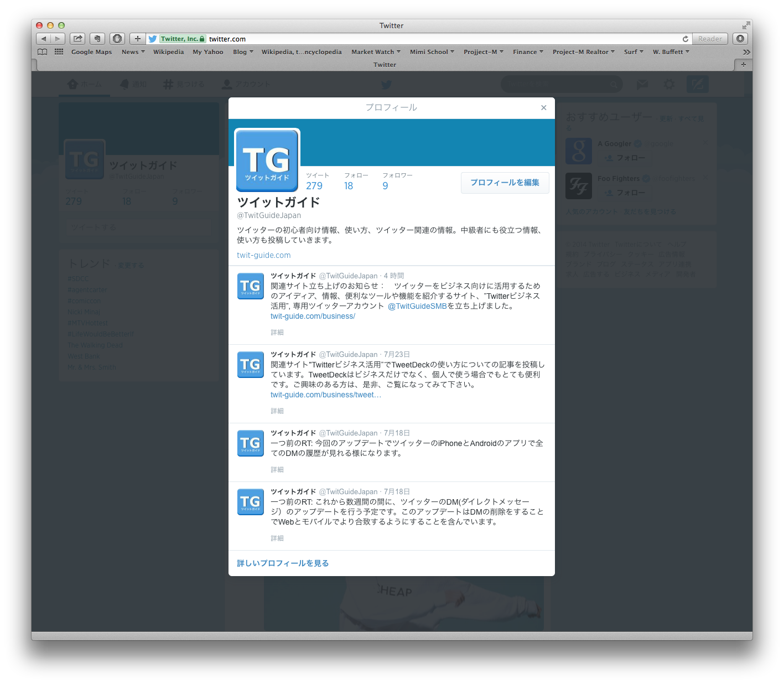Add bookmark with plus button
The height and width of the screenshot is (684, 784).
[x=138, y=39]
